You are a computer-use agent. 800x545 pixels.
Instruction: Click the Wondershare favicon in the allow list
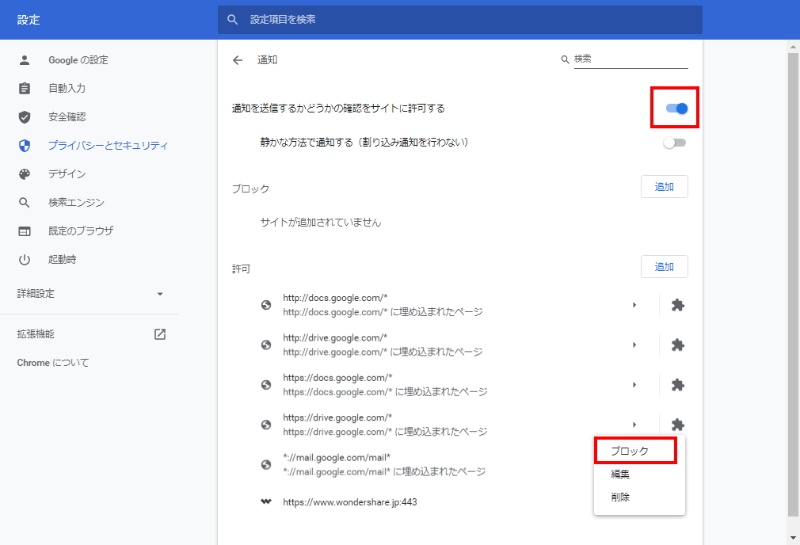tap(266, 502)
